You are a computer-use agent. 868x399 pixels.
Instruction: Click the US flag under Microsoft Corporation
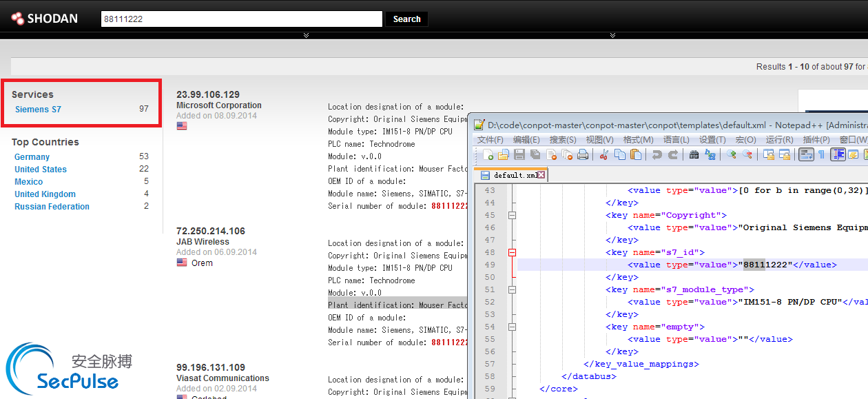(182, 126)
